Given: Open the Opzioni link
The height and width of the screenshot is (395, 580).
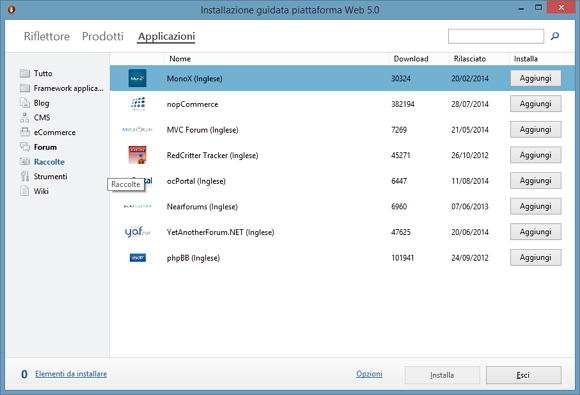Looking at the screenshot, I should [369, 374].
